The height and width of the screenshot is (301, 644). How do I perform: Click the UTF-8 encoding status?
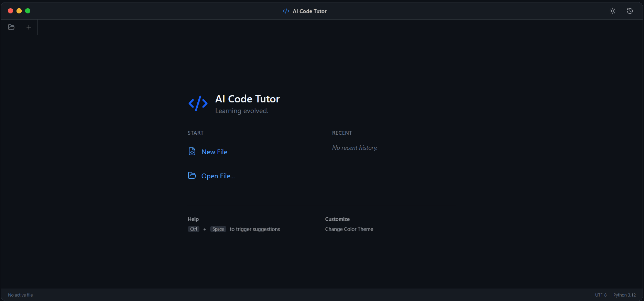click(601, 295)
